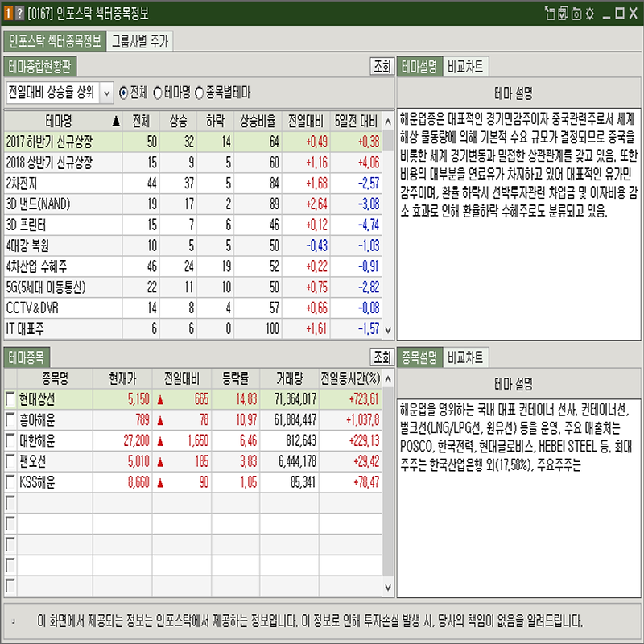Select the 4대강 복원 theme row
The width and height of the screenshot is (644, 644).
pyautogui.click(x=193, y=246)
